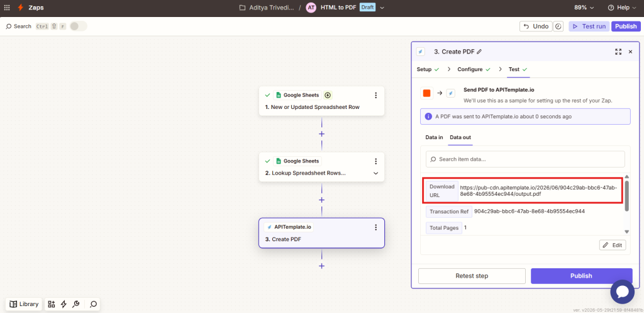Expand the step panel to full screen
644x313 pixels.
click(x=618, y=52)
